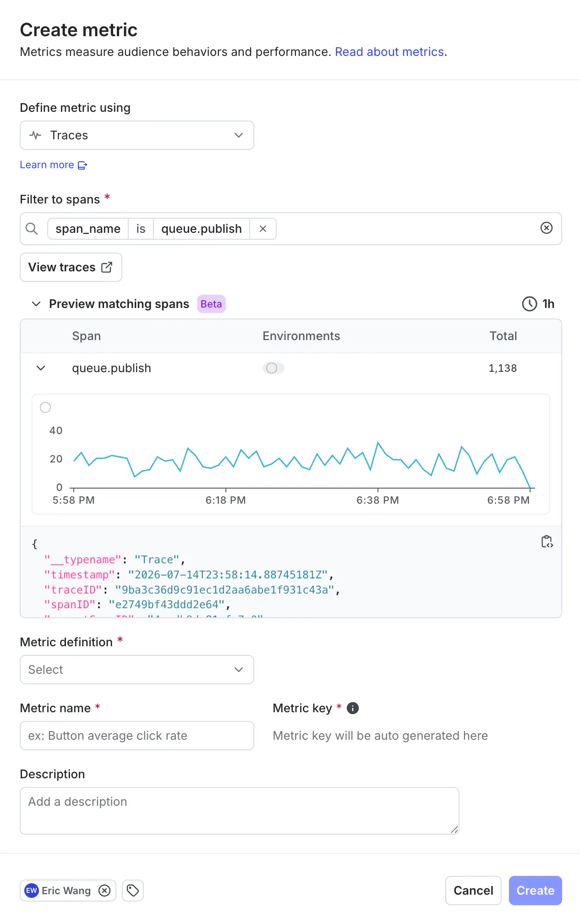580x924 pixels.
Task: Click the Span column header
Action: tap(86, 336)
